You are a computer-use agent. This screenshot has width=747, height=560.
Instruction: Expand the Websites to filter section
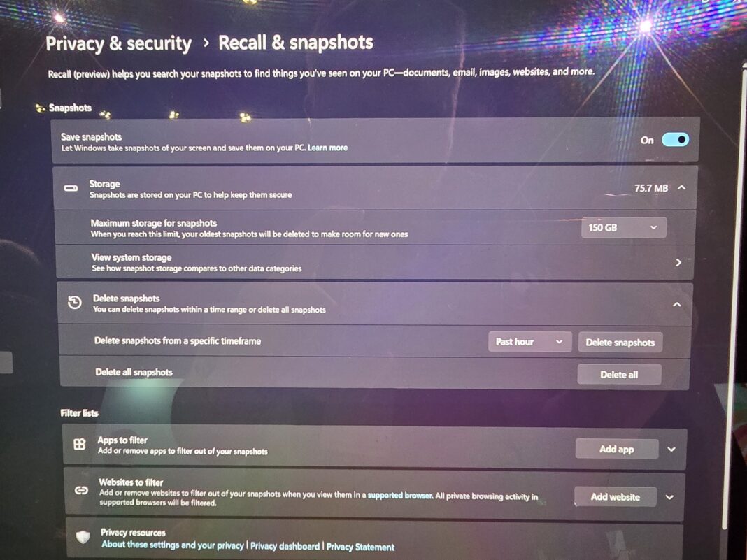pos(671,496)
